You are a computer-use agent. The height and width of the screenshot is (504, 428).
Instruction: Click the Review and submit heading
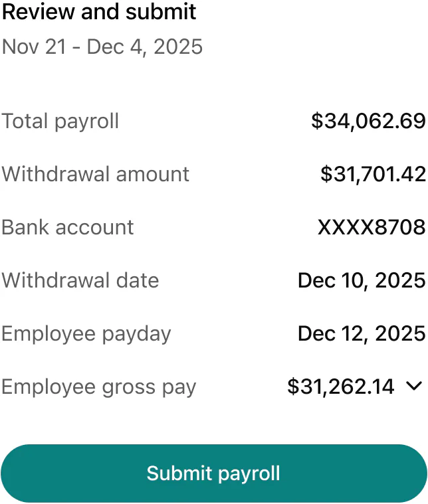tap(100, 12)
